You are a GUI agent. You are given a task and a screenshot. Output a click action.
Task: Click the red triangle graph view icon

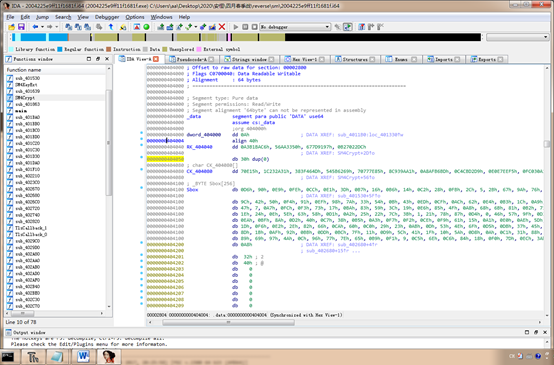coord(137,27)
